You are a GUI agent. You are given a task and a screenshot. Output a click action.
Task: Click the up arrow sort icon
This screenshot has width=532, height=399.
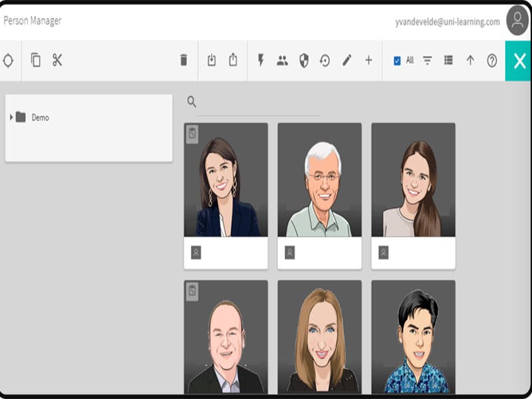pos(470,61)
